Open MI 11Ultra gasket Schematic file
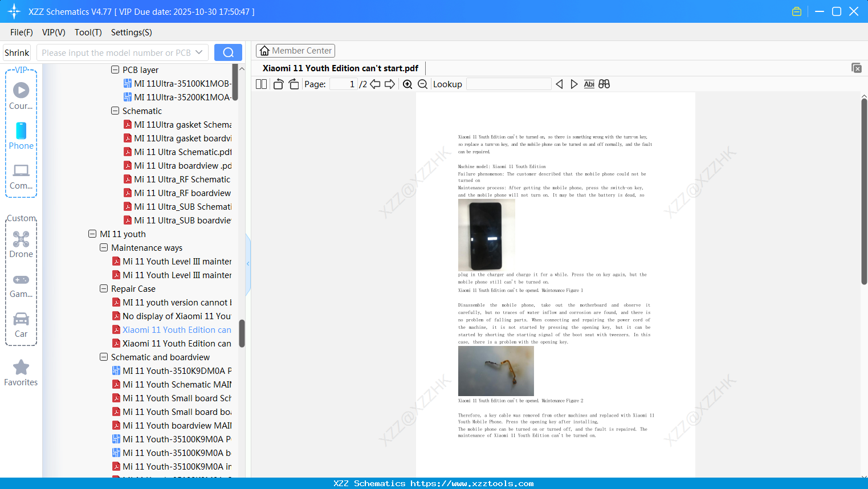The height and width of the screenshot is (489, 868). (x=178, y=124)
